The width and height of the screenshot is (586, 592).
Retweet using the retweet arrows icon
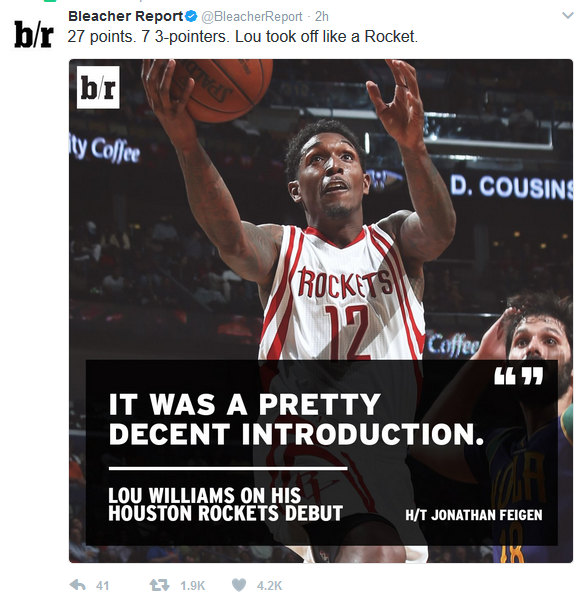coord(159,585)
